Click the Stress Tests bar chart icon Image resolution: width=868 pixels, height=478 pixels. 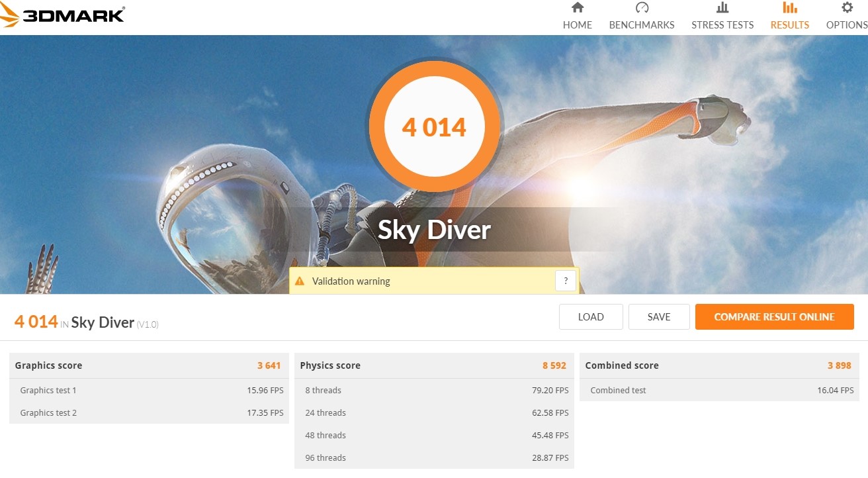click(722, 8)
